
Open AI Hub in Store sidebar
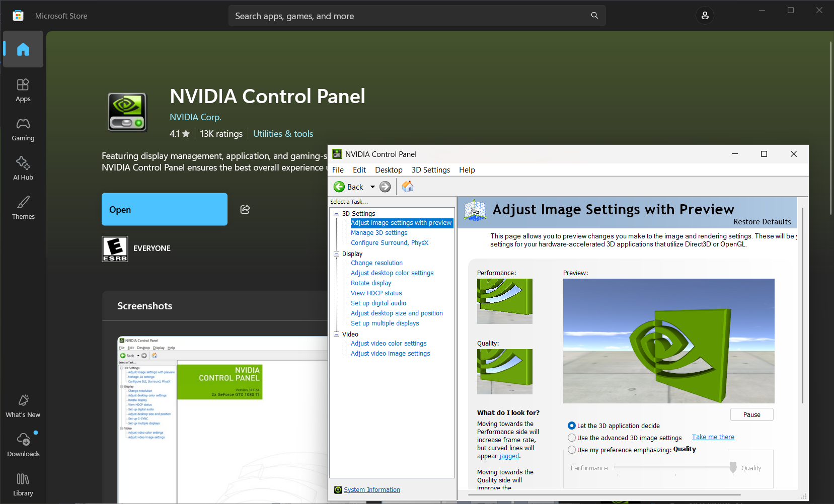(x=23, y=169)
